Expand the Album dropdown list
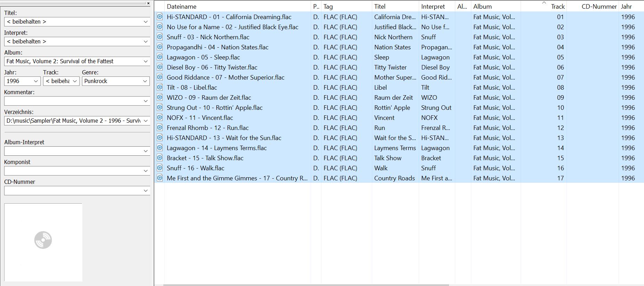 click(146, 61)
